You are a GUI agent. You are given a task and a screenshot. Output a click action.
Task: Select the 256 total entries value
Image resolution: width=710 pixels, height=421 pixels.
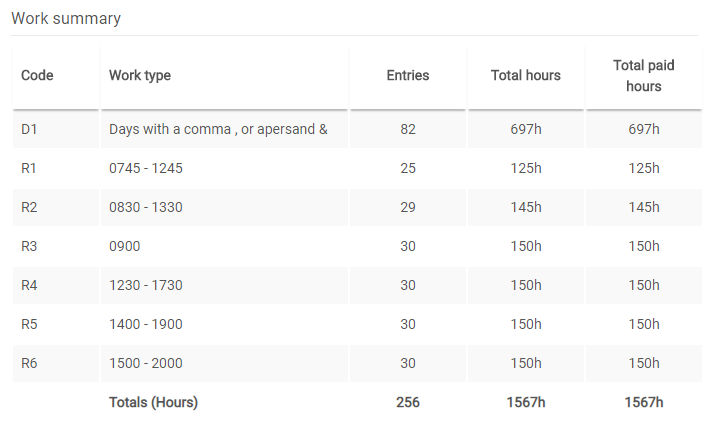[x=407, y=402]
